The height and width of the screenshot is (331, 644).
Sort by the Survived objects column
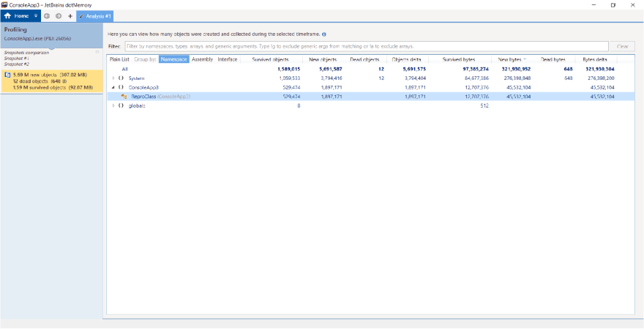coord(270,59)
